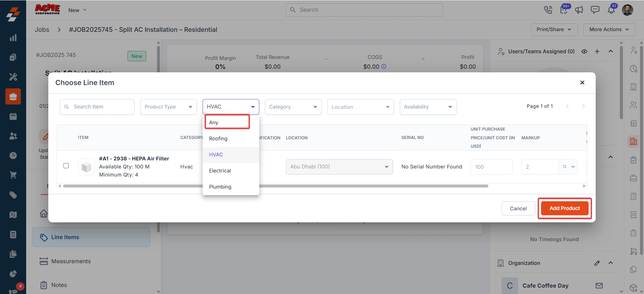Open the map sidebar icon

(13, 215)
